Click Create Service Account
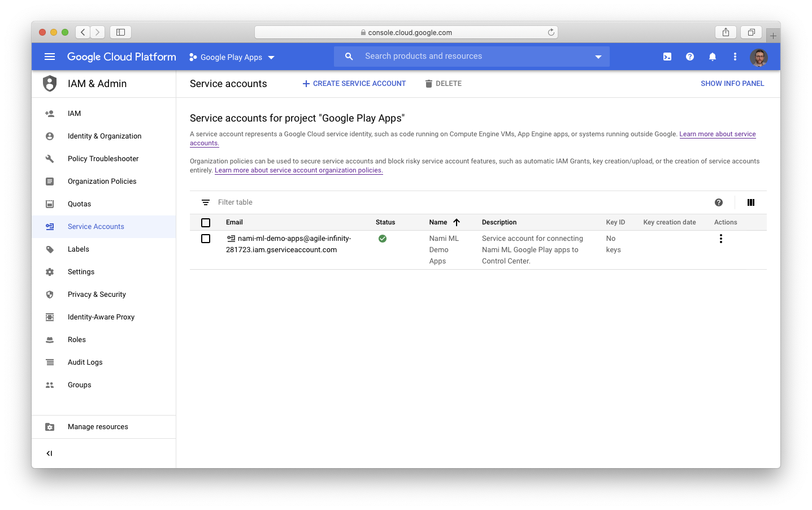812x510 pixels. 354,84
